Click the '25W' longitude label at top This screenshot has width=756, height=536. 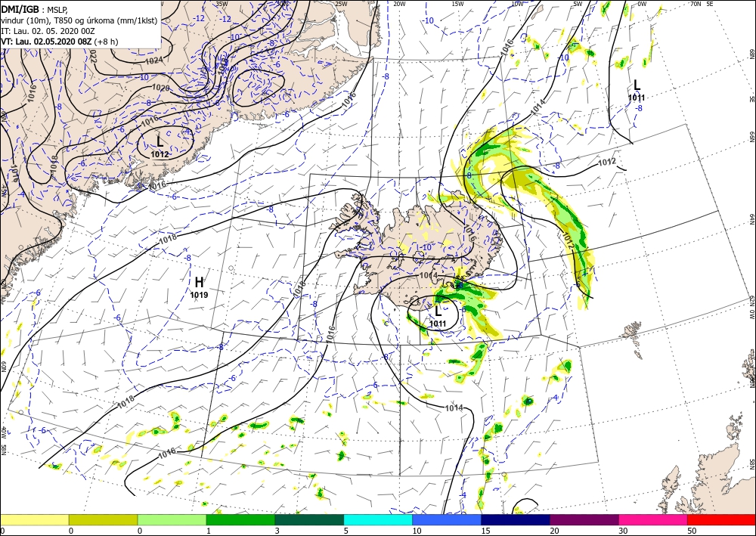(x=341, y=4)
